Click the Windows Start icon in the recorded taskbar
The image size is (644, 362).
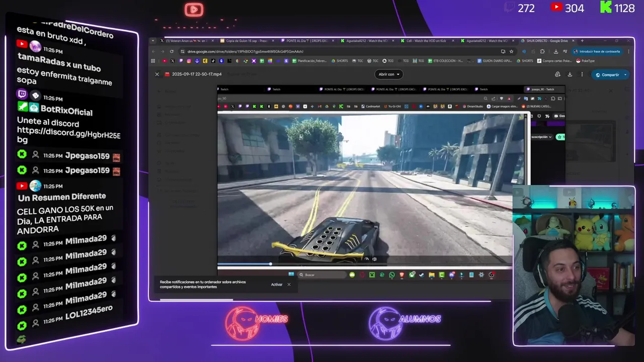[x=291, y=275]
